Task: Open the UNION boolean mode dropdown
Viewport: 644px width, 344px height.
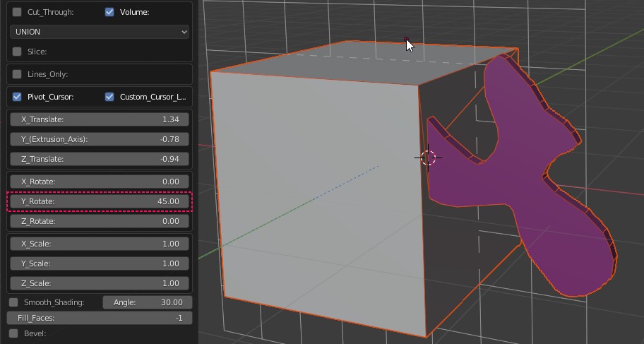Action: pos(100,32)
